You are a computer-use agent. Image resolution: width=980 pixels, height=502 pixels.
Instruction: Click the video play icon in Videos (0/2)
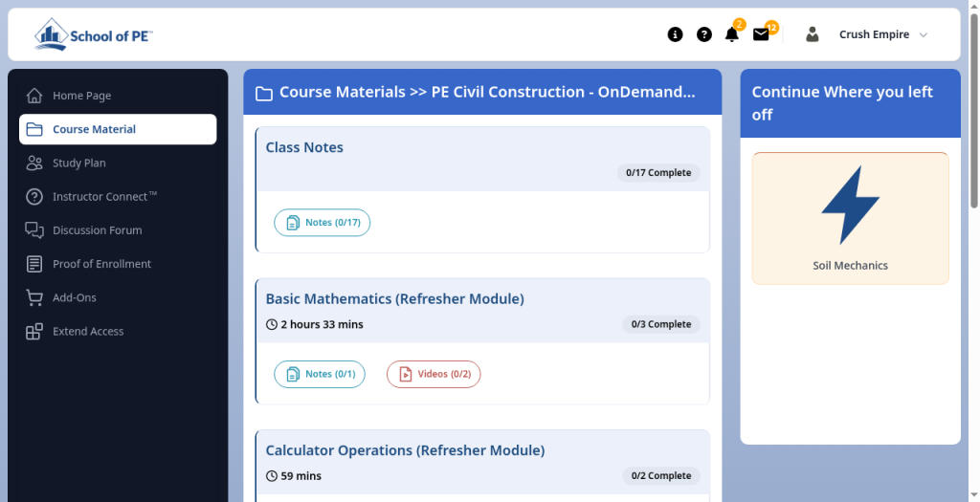click(x=406, y=374)
